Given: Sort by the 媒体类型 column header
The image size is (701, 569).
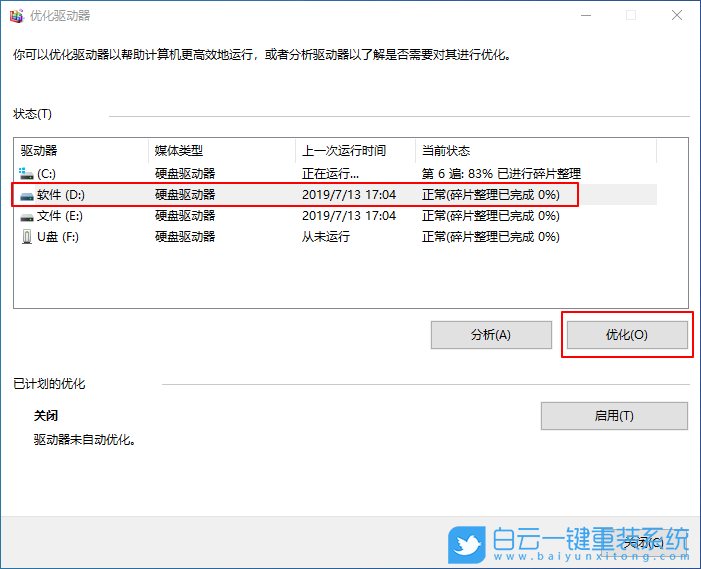Looking at the screenshot, I should tap(222, 151).
